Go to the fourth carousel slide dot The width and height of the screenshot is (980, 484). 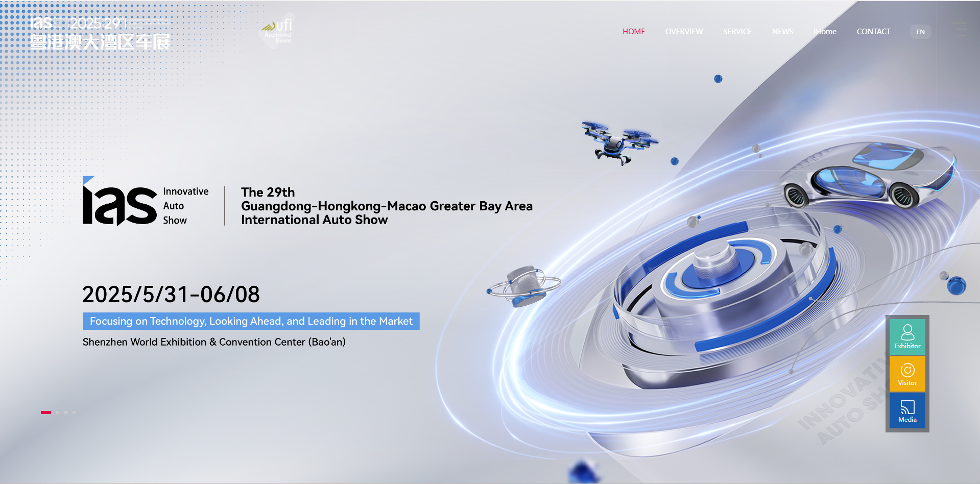[x=74, y=413]
